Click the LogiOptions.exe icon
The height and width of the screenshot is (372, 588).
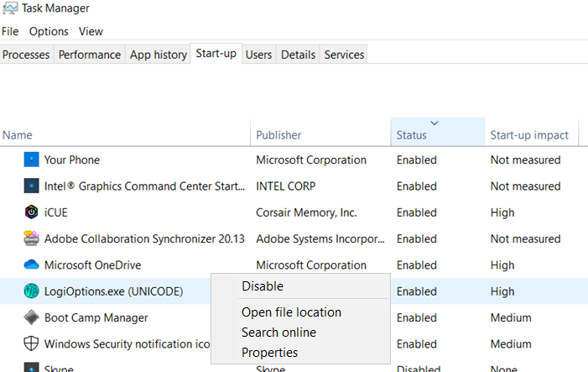pos(32,291)
